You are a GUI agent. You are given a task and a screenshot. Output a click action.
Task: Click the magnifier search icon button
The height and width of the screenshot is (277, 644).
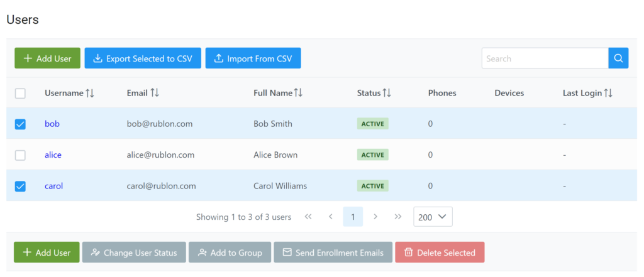pyautogui.click(x=618, y=58)
